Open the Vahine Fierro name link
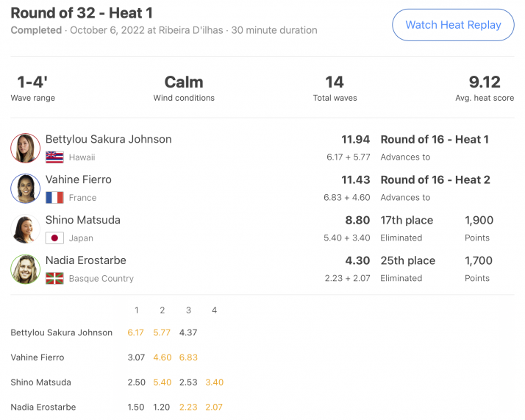This screenshot has width=525, height=420. click(x=79, y=179)
